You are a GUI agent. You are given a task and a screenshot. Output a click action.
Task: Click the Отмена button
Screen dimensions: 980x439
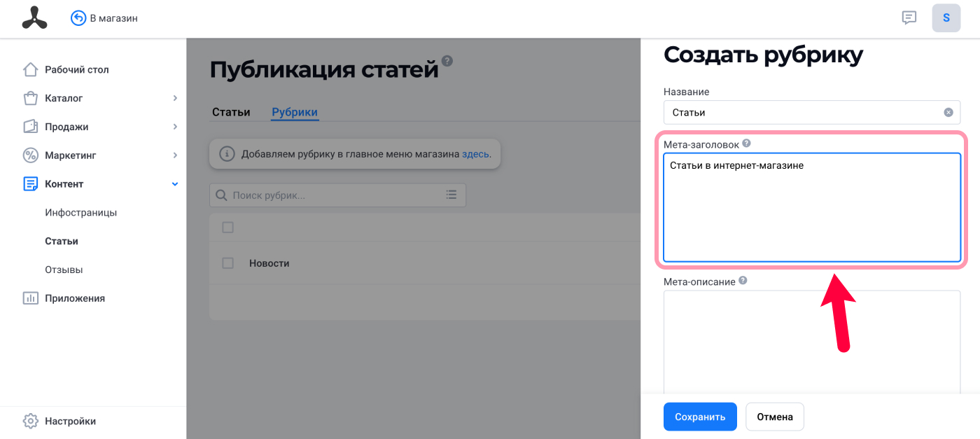click(x=775, y=417)
